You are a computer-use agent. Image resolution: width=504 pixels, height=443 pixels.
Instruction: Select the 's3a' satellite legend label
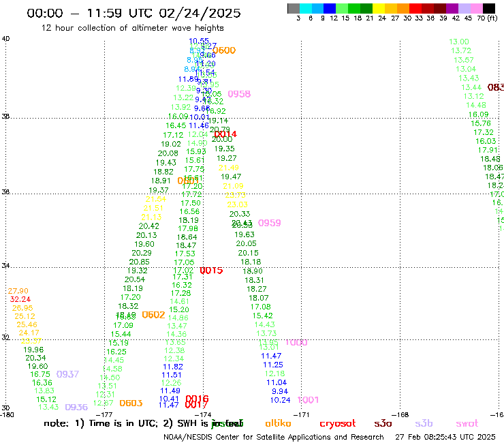(x=383, y=423)
